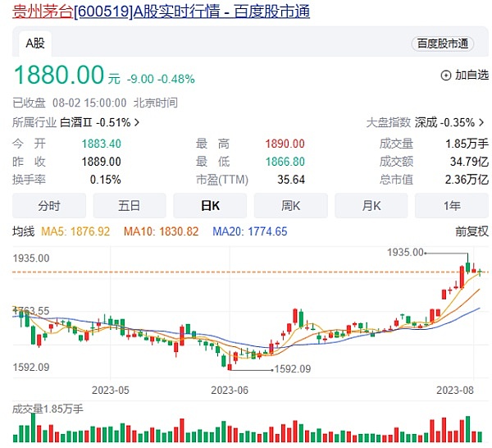Click the 1935.00 high marker on chart
The width and height of the screenshot is (492, 448).
tap(405, 252)
